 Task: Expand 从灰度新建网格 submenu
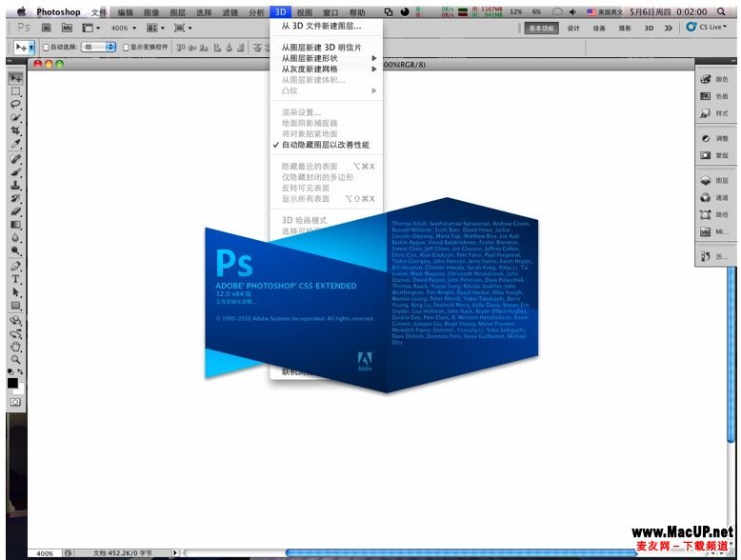(326, 69)
